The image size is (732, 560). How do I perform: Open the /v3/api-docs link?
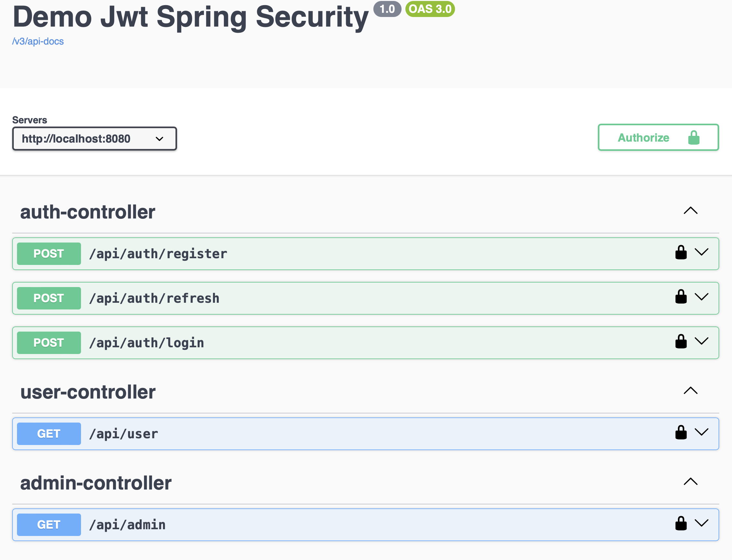pyautogui.click(x=38, y=41)
